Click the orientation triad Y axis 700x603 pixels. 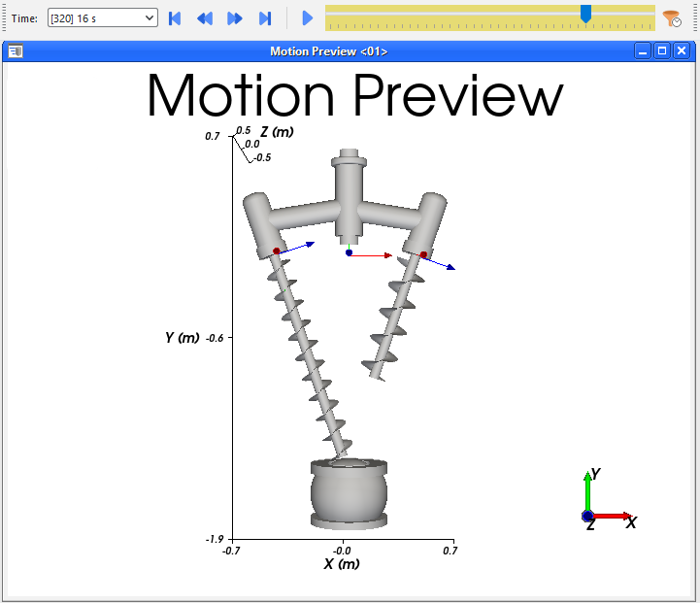pyautogui.click(x=587, y=492)
